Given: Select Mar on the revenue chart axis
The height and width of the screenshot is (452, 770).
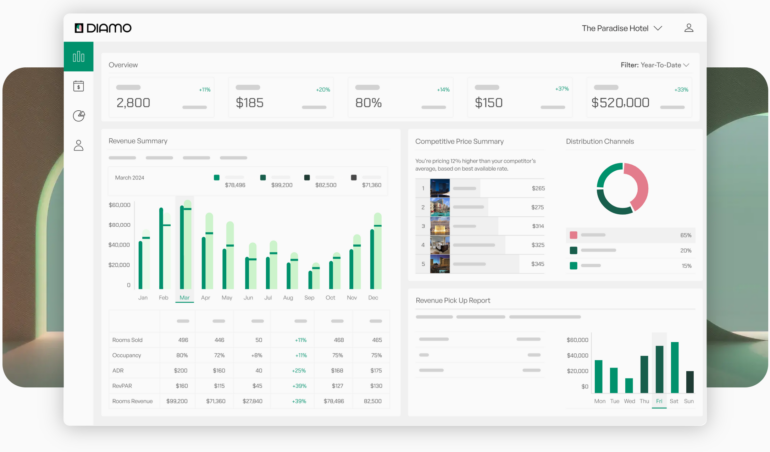Looking at the screenshot, I should (184, 298).
